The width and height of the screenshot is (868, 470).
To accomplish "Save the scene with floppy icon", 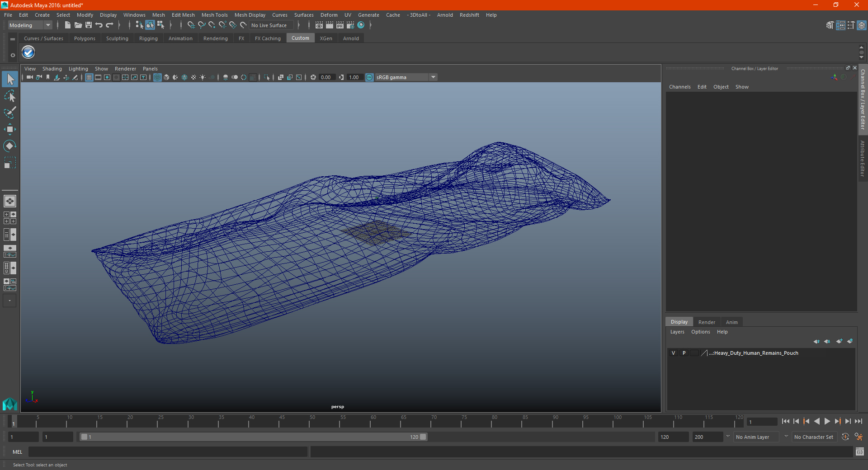I will tap(89, 25).
